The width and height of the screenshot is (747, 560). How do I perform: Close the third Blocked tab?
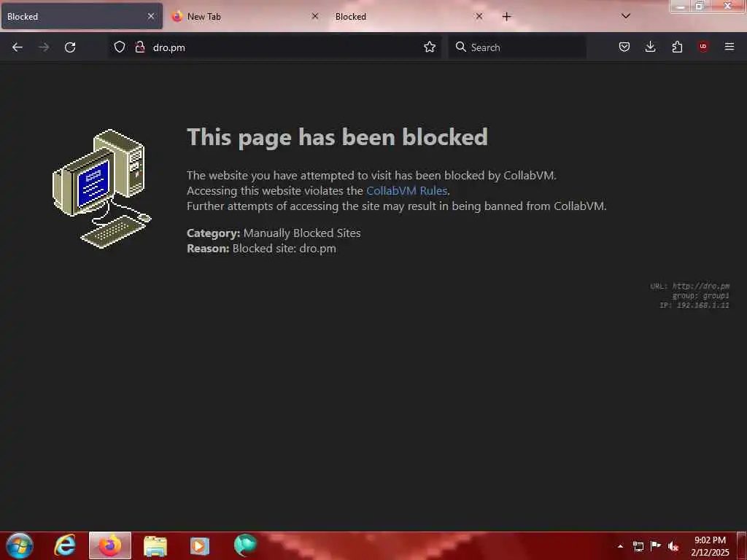(x=479, y=16)
